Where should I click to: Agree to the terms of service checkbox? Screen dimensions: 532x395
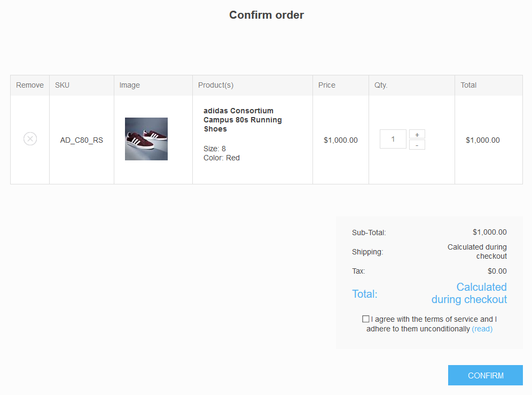366,319
